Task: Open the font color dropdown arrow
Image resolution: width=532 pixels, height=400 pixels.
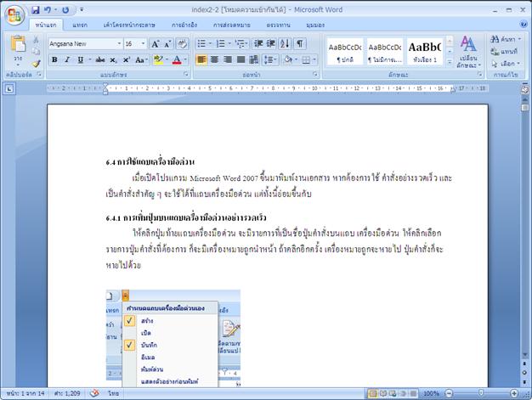Action: tap(185, 59)
